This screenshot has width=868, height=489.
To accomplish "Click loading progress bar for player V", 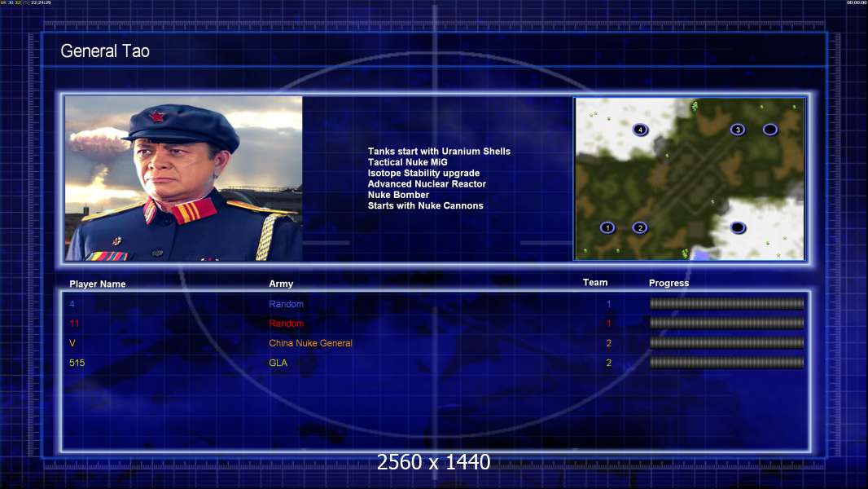I will coord(726,343).
